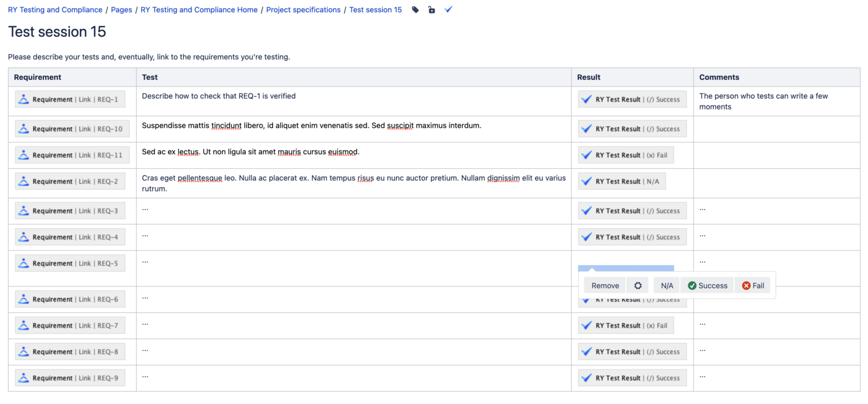Click the RY Test Result checkmark on REQ-10 row
The width and height of the screenshot is (868, 404).
587,128
